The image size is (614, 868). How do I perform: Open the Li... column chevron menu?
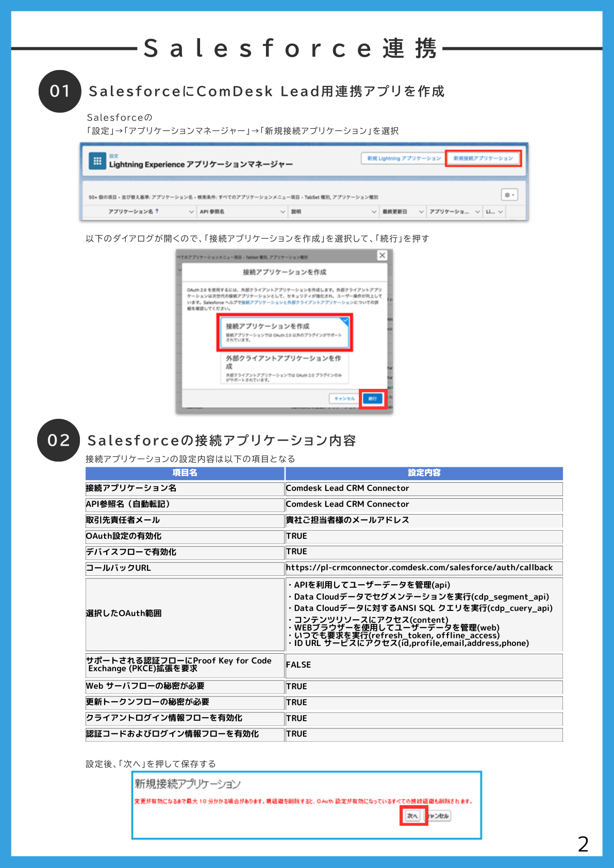click(x=500, y=212)
